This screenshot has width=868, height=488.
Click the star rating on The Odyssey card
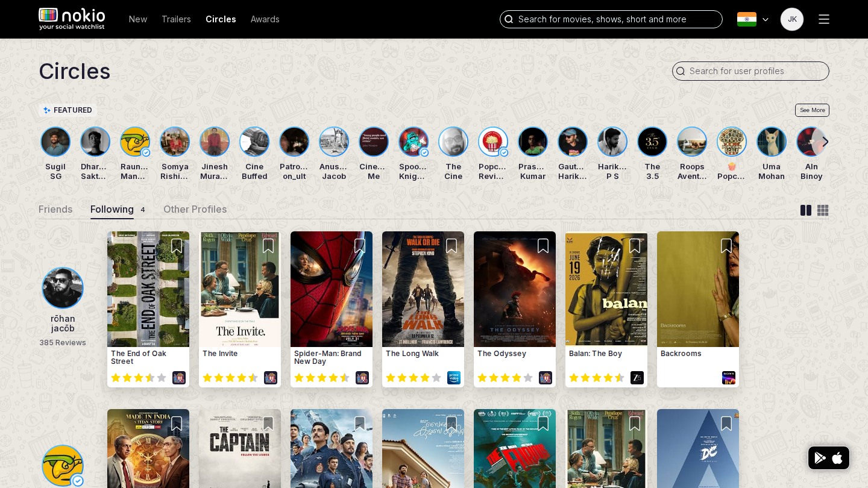(x=505, y=378)
